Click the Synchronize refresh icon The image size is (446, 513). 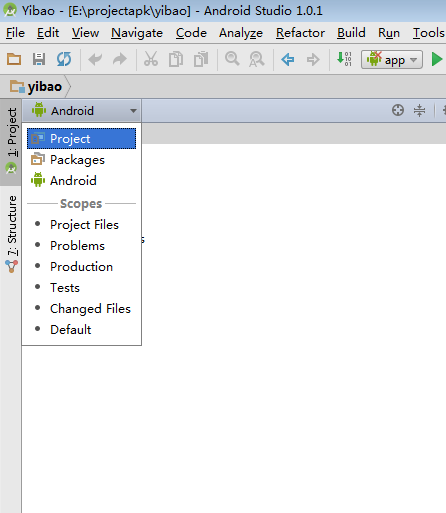tap(64, 59)
